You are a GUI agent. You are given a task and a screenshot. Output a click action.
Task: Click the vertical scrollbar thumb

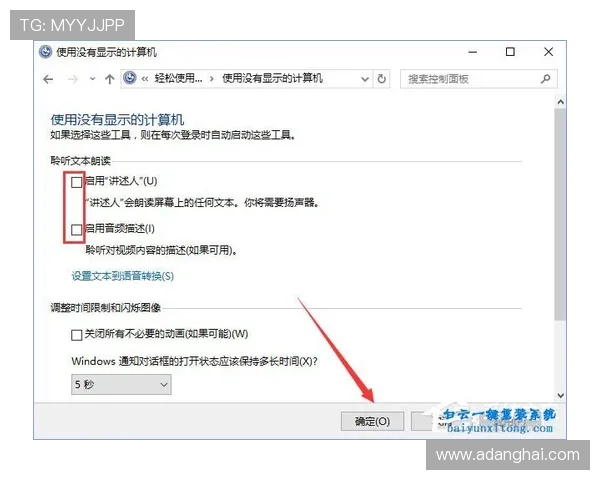tap(561, 214)
